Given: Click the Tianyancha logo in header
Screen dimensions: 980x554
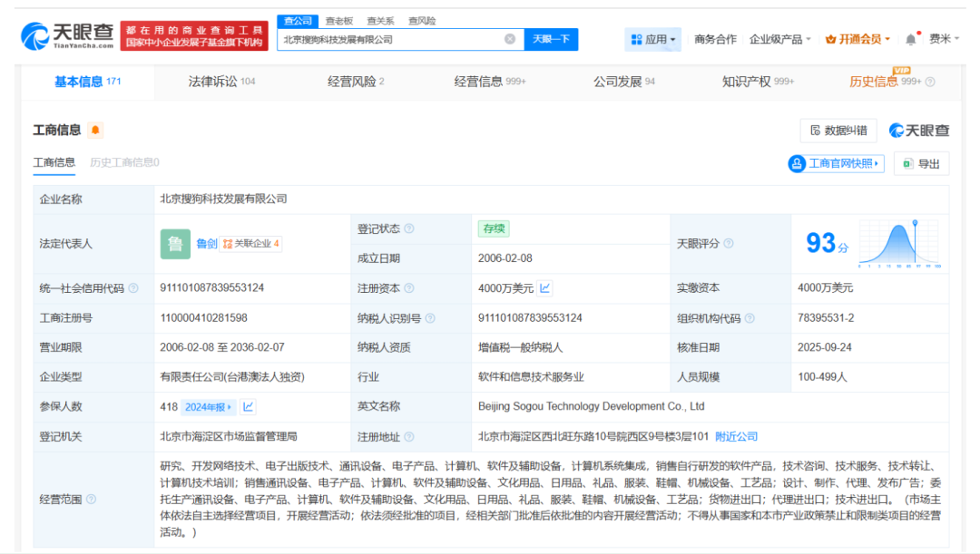Looking at the screenshot, I should click(67, 36).
